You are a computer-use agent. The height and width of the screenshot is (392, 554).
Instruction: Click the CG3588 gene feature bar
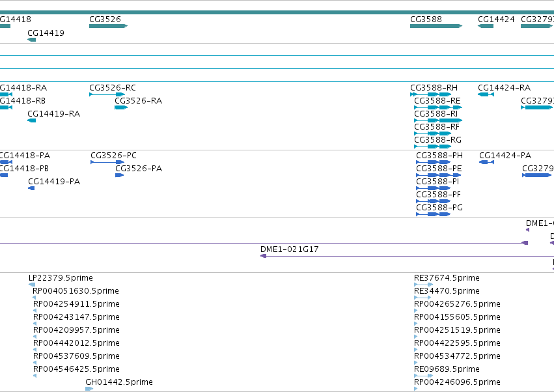click(436, 26)
